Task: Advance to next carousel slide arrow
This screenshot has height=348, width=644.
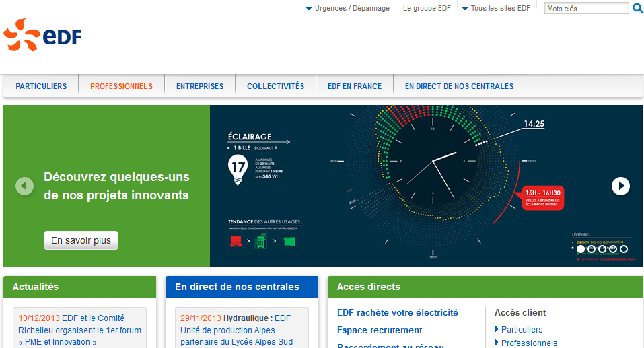Action: (x=620, y=186)
